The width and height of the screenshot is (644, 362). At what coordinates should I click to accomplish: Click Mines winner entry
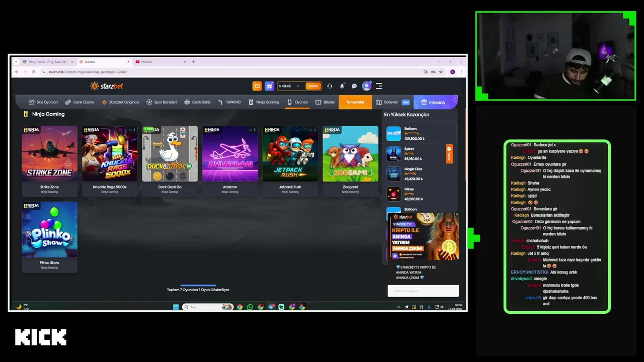419,194
